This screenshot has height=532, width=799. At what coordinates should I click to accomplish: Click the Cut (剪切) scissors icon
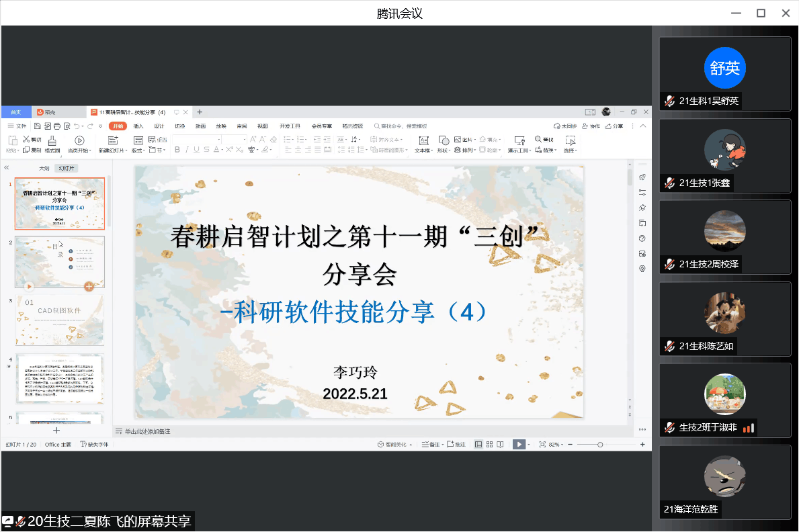coord(27,139)
